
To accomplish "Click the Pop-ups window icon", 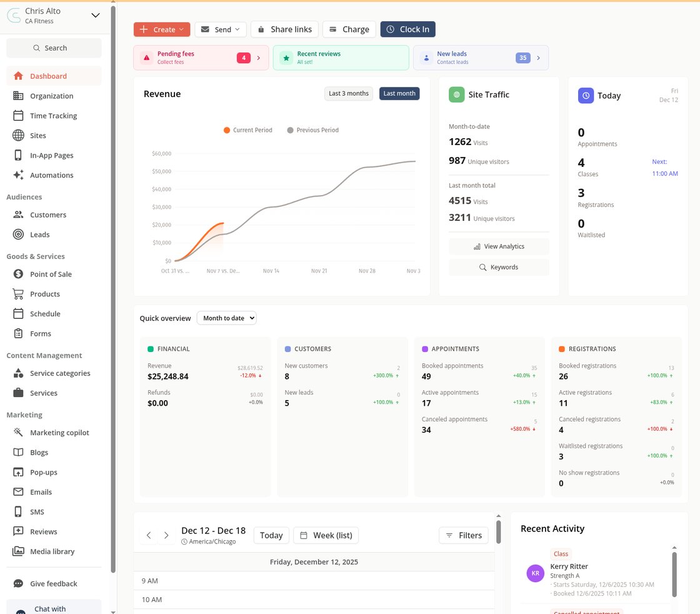I will click(x=18, y=472).
